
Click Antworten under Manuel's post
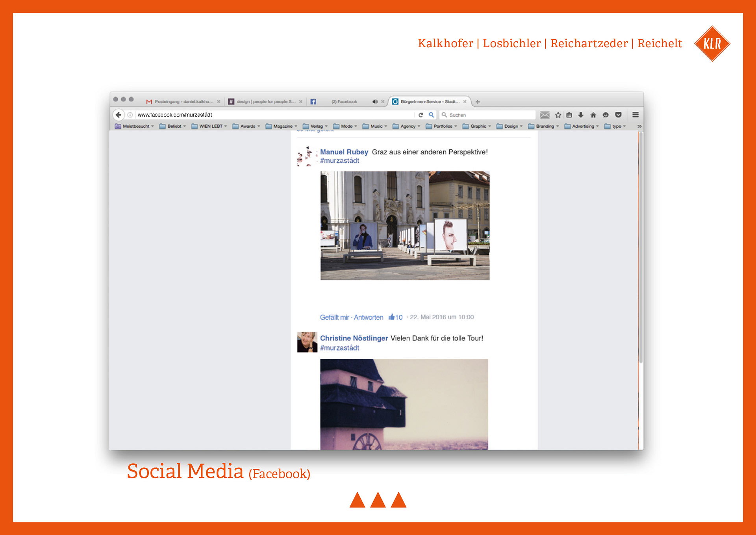point(369,318)
